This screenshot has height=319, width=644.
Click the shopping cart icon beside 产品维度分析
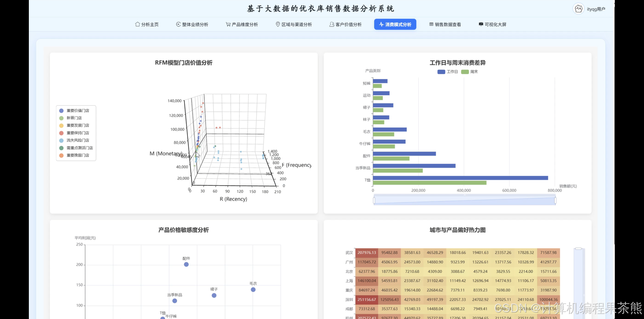coord(228,24)
